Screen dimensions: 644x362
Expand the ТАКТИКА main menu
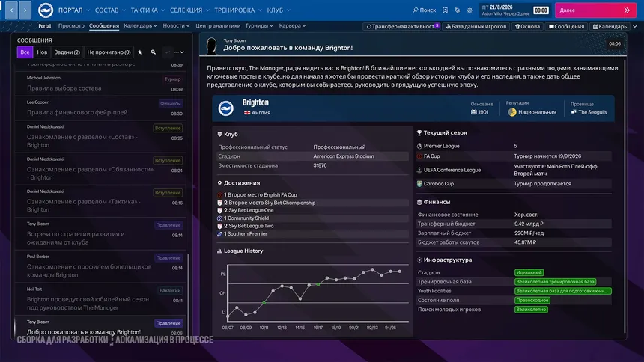click(148, 10)
